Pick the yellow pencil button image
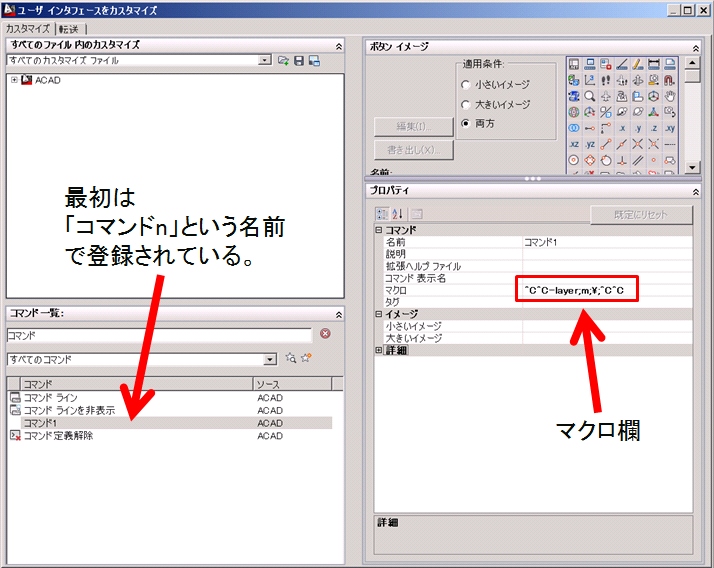This screenshot has height=568, width=714. (638, 64)
